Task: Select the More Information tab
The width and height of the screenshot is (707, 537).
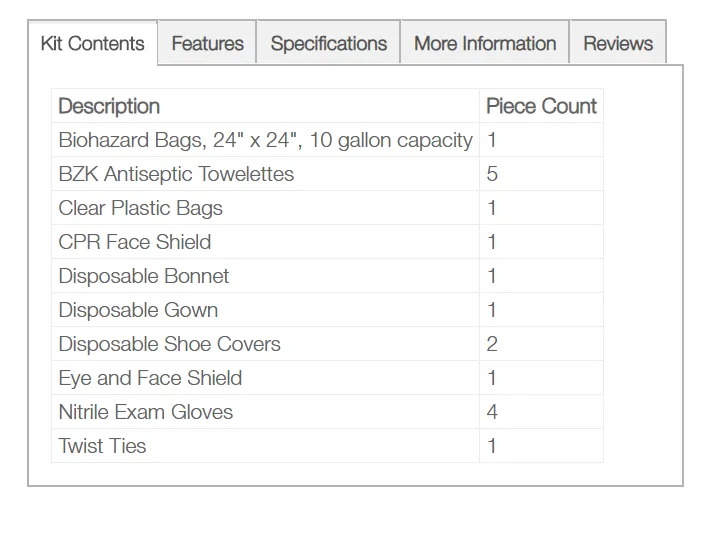Action: click(x=485, y=43)
